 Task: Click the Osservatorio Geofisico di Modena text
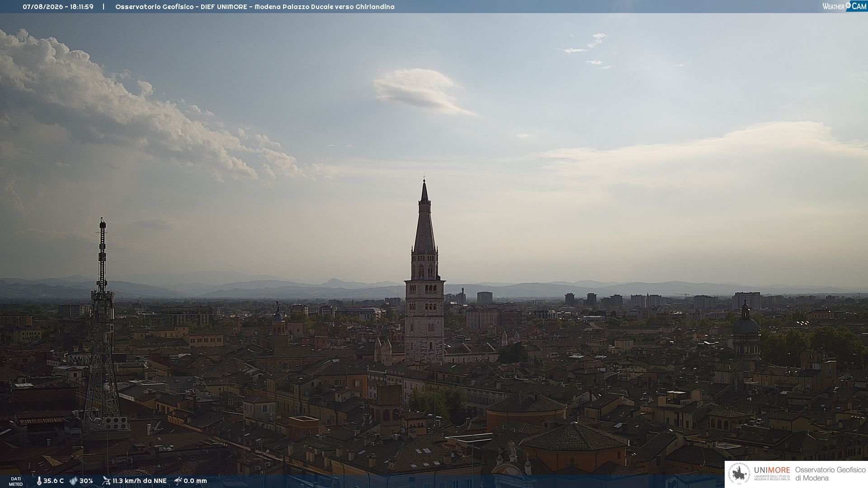click(x=830, y=474)
